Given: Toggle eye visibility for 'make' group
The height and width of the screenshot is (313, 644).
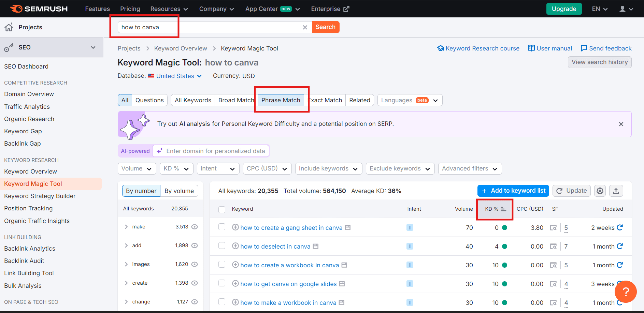Looking at the screenshot, I should pos(195,227).
